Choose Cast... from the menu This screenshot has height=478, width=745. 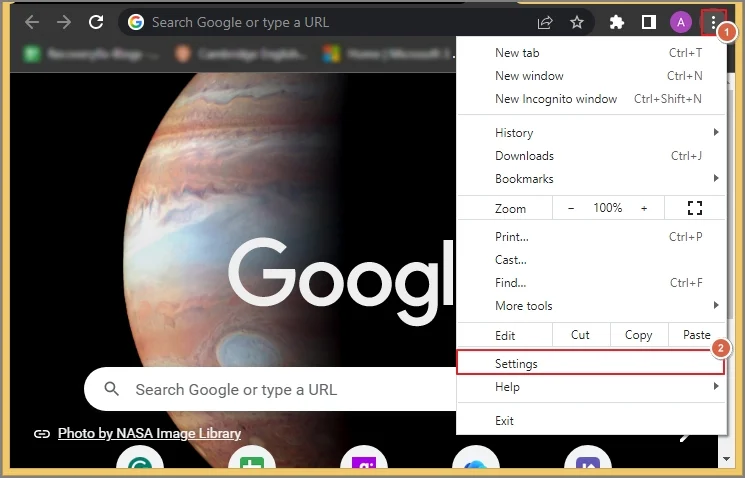(591, 259)
